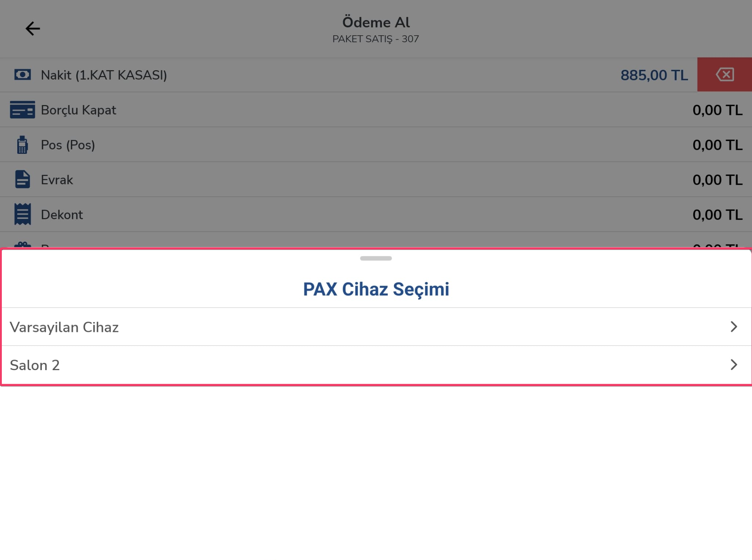This screenshot has height=560, width=752.
Task: Tap the 885,00 TL Nakit amount
Action: coord(654,75)
